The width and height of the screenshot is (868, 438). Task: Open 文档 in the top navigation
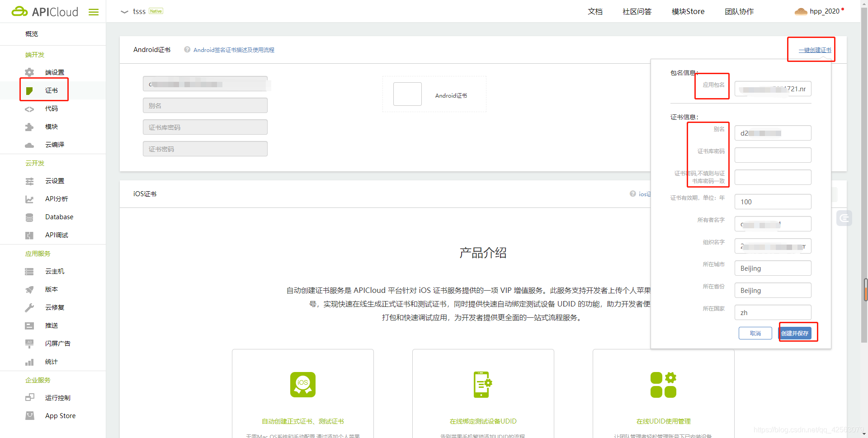point(595,12)
